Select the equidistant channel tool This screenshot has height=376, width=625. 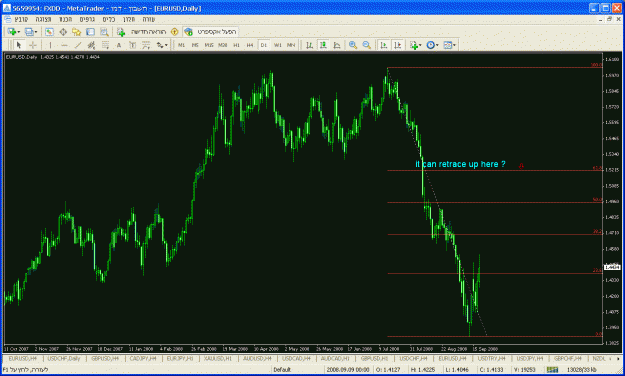tap(91, 45)
